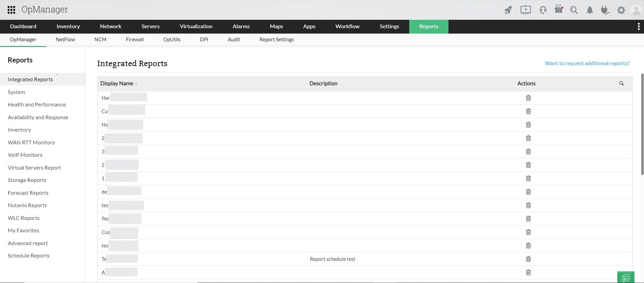Screen dimensions: 644x283
Task: Select the Reports main tab
Action: [429, 27]
